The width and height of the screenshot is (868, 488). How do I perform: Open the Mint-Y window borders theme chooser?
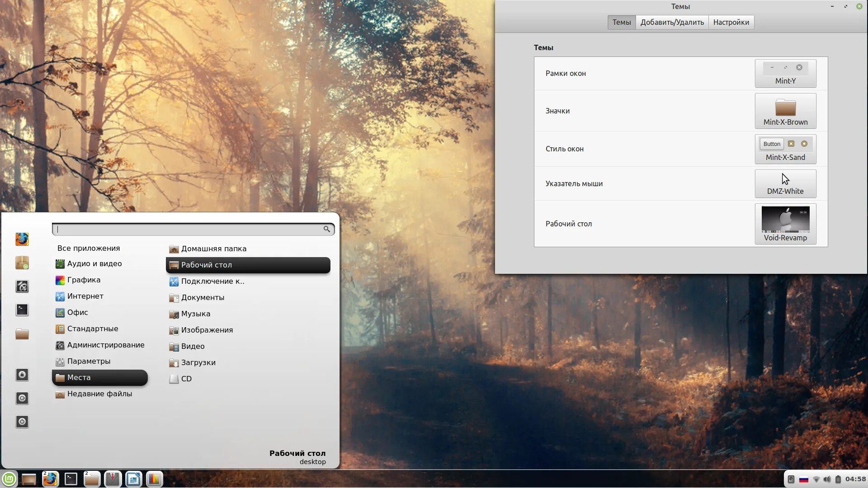click(785, 73)
